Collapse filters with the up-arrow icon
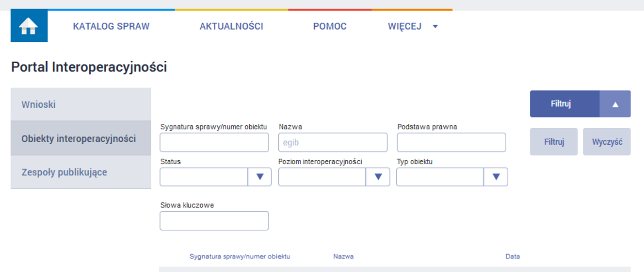This screenshot has height=272, width=644. click(615, 104)
